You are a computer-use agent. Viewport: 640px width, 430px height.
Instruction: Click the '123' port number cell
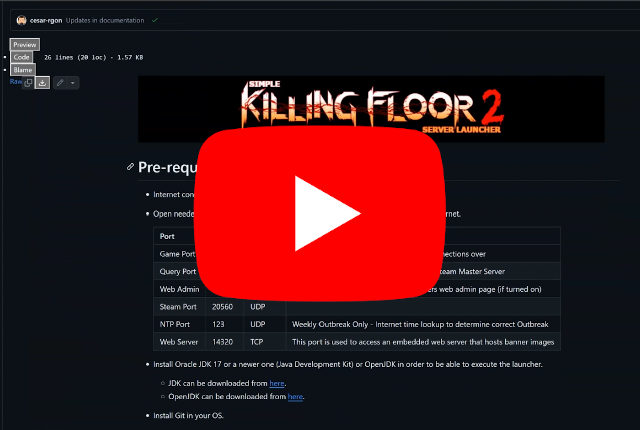[x=224, y=324]
